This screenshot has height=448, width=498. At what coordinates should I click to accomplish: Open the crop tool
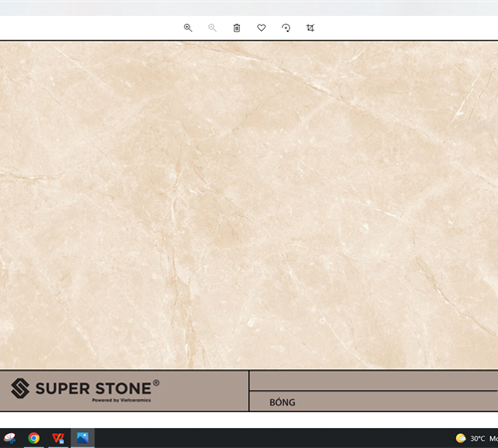[310, 28]
